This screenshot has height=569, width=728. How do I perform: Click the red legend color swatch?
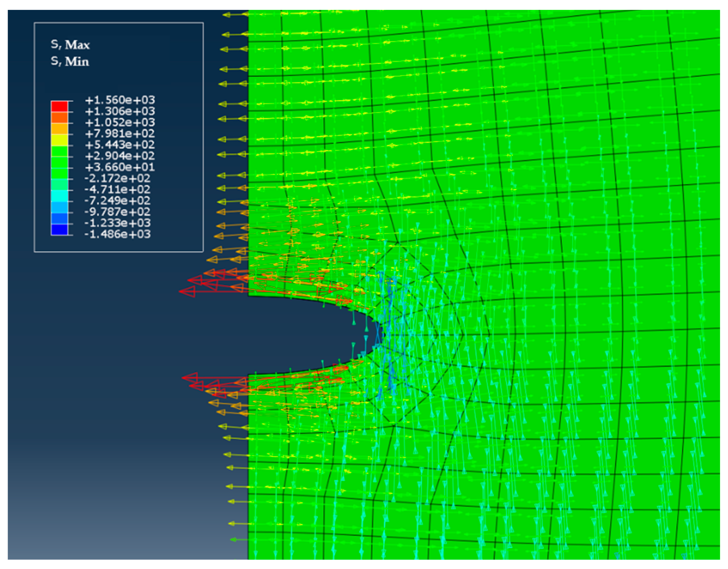pos(59,107)
